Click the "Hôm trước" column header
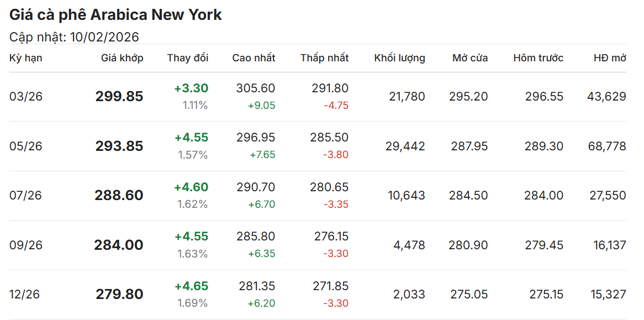This screenshot has height=320, width=644. point(538,58)
